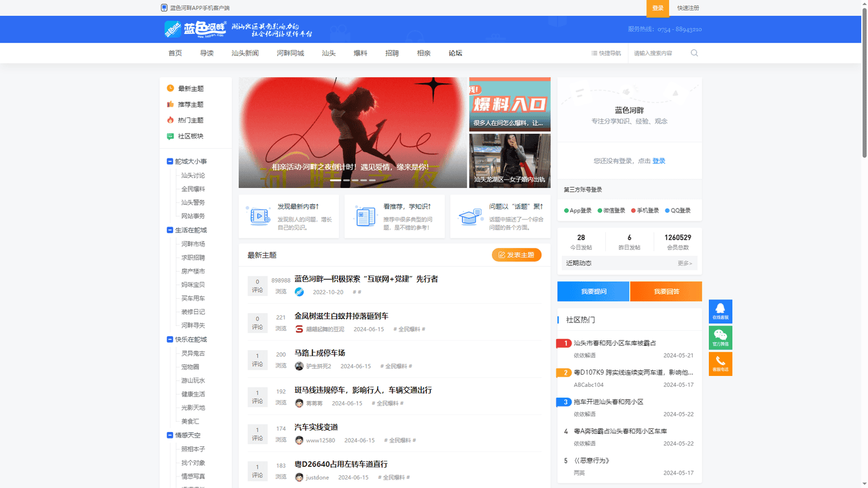Click the 快速注册 link

[688, 8]
